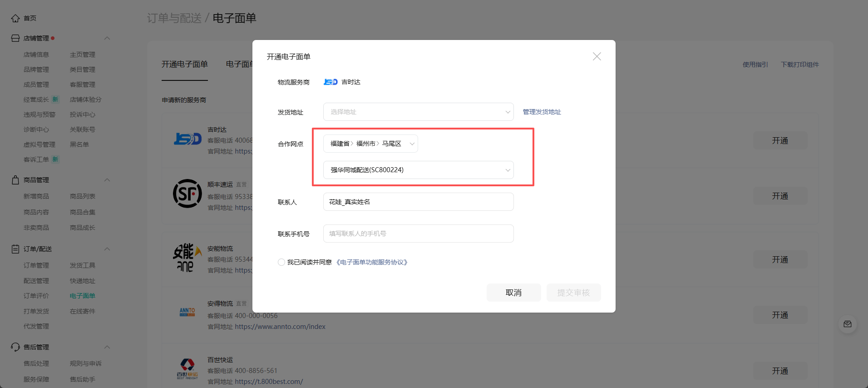868x388 pixels.
Task: Collapse the 店铺管理 sidebar section
Action: [107, 38]
